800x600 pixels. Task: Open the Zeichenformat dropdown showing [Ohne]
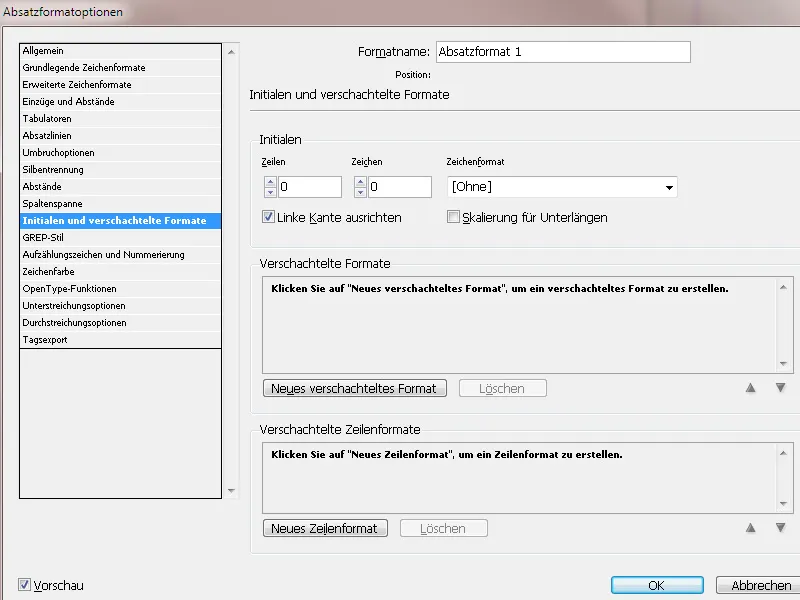click(672, 187)
